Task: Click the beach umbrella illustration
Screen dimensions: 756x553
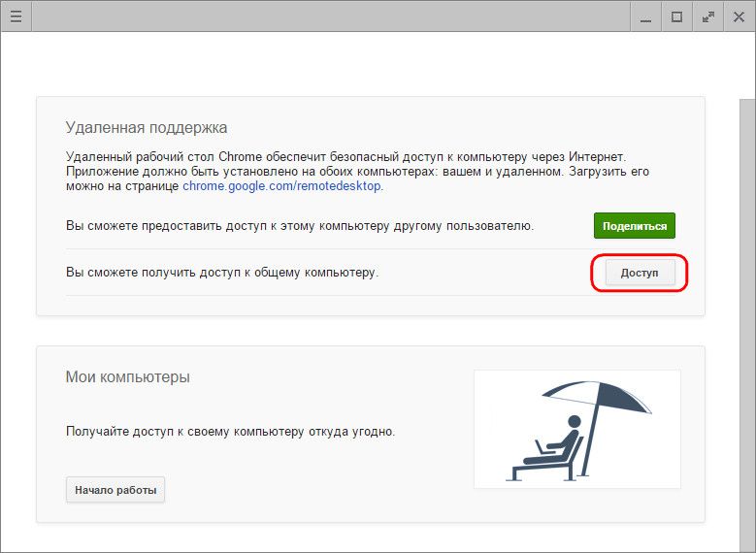Action: (x=577, y=429)
